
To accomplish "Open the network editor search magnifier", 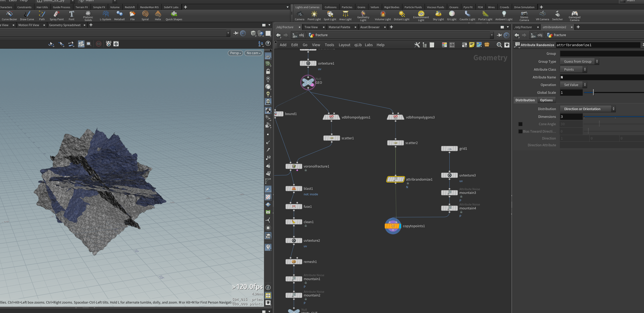I will click(499, 45).
